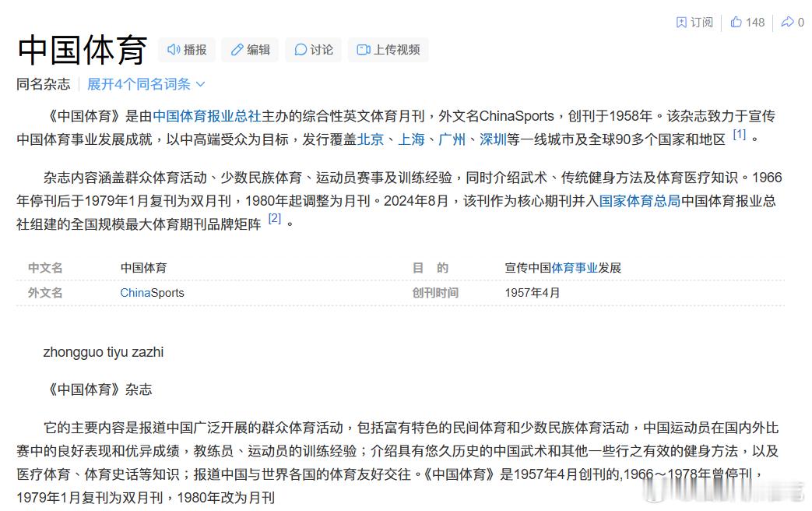Select the 同名杂志 label under the title
Viewport: 812px width, 511px height.
click(x=42, y=83)
